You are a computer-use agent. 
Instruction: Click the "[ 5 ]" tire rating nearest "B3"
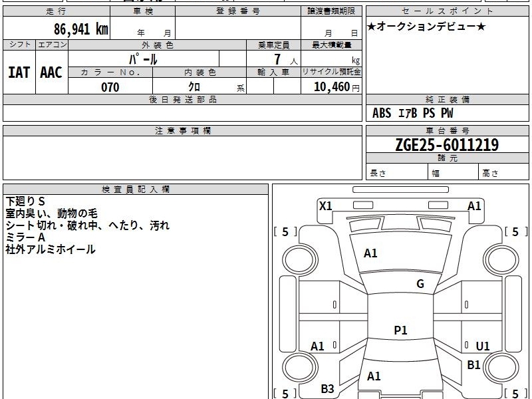(285, 394)
